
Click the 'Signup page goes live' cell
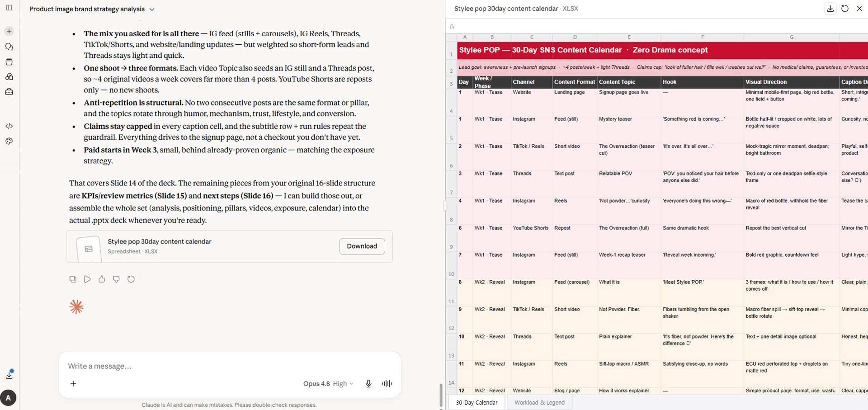[629, 102]
